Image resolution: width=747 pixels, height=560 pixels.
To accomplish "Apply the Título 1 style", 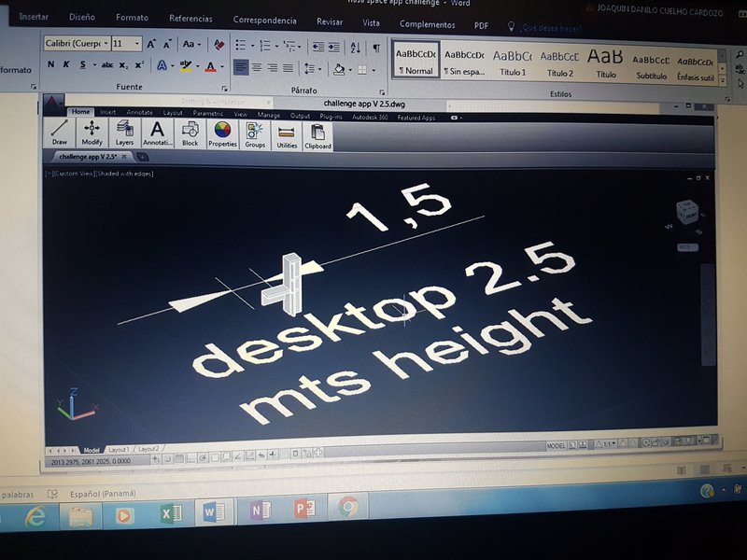I will 512,62.
